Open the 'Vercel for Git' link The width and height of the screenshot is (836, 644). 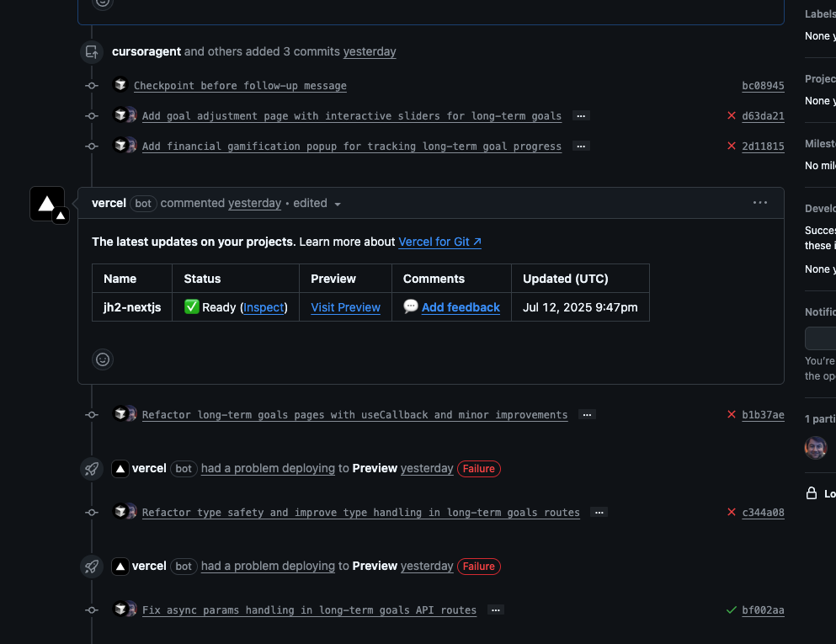click(439, 242)
